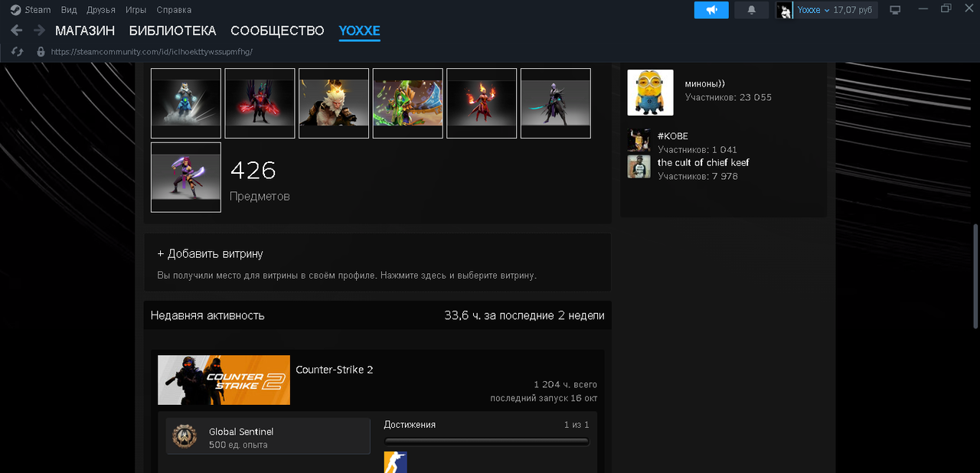Click the Steam logo icon in menu bar
This screenshot has width=980, height=473.
[15, 10]
